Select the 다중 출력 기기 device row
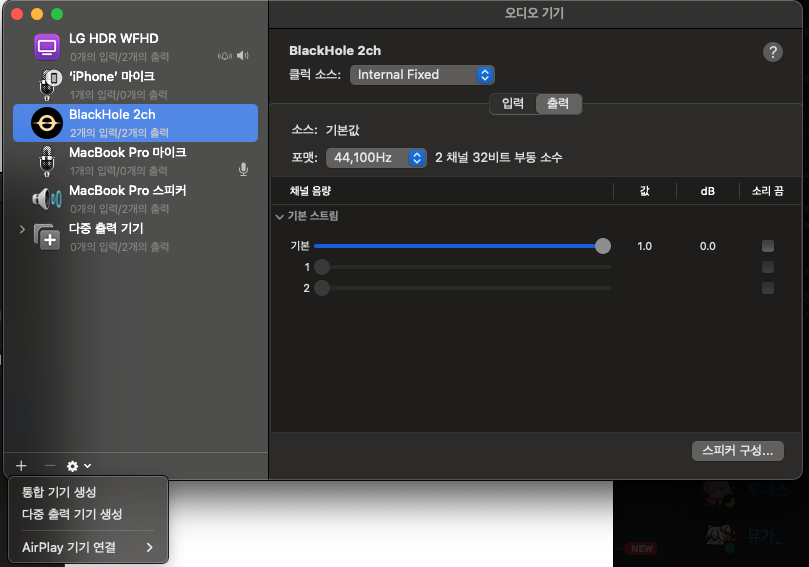This screenshot has width=809, height=567. [x=135, y=237]
